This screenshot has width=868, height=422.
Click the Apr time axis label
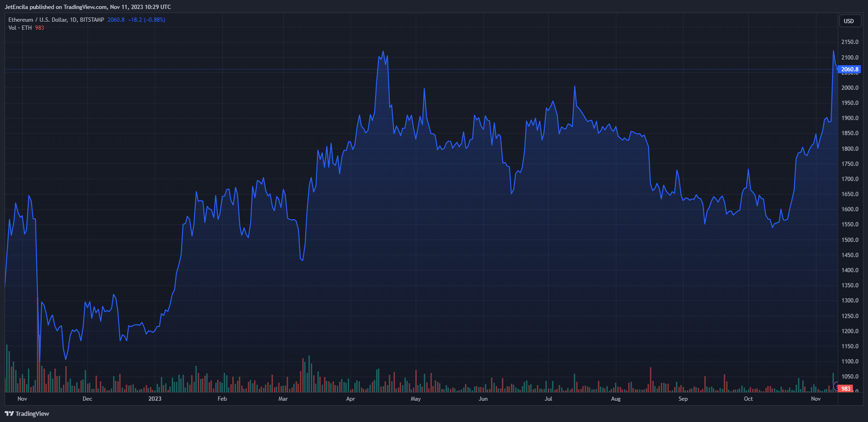351,399
